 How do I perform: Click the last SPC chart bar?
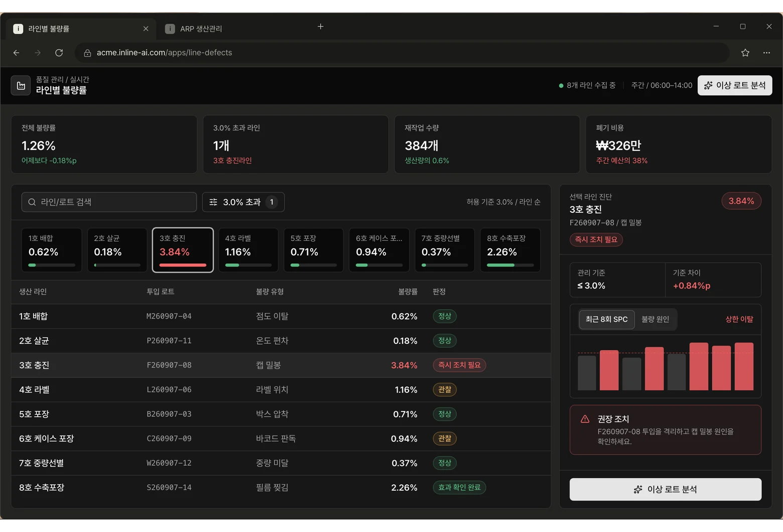click(744, 366)
